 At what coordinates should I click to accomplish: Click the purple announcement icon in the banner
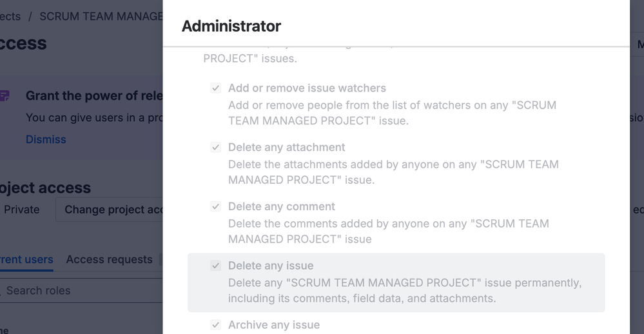pyautogui.click(x=5, y=96)
